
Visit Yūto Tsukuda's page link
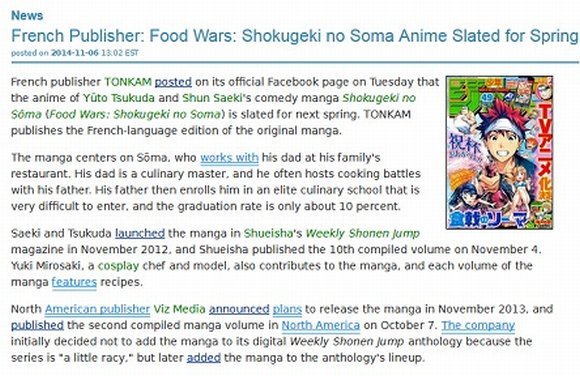coord(119,98)
